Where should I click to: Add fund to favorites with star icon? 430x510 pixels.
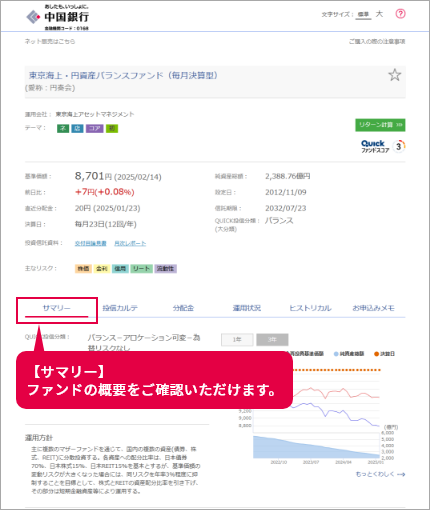395,75
